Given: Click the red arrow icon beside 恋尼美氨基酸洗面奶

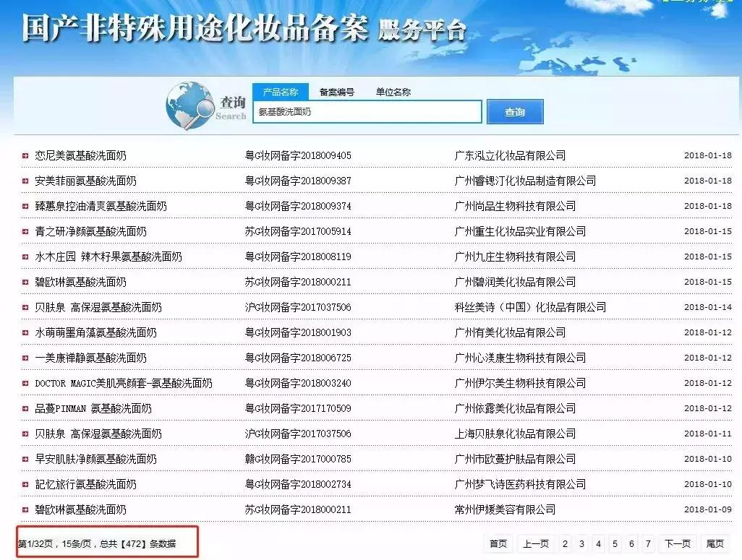Looking at the screenshot, I should coord(24,155).
